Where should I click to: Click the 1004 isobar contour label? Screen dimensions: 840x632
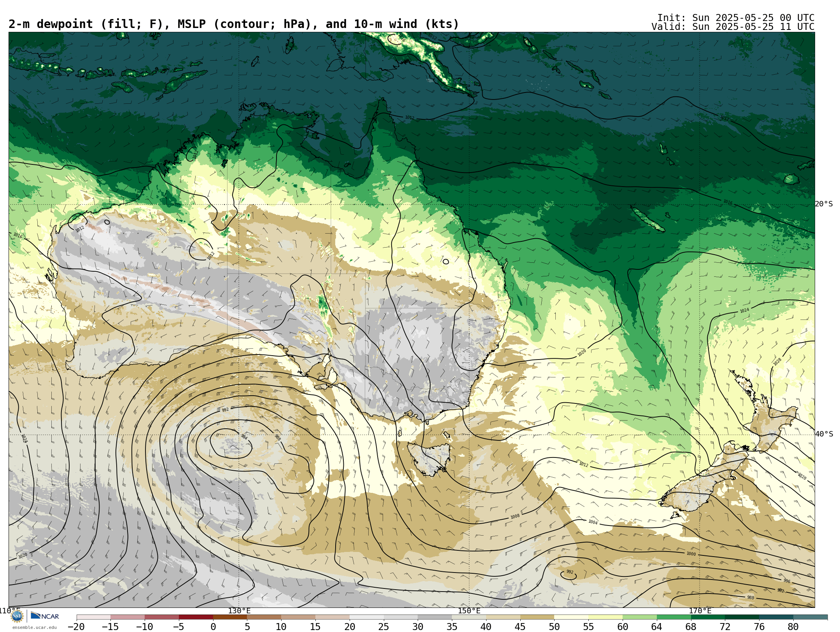pyautogui.click(x=593, y=522)
